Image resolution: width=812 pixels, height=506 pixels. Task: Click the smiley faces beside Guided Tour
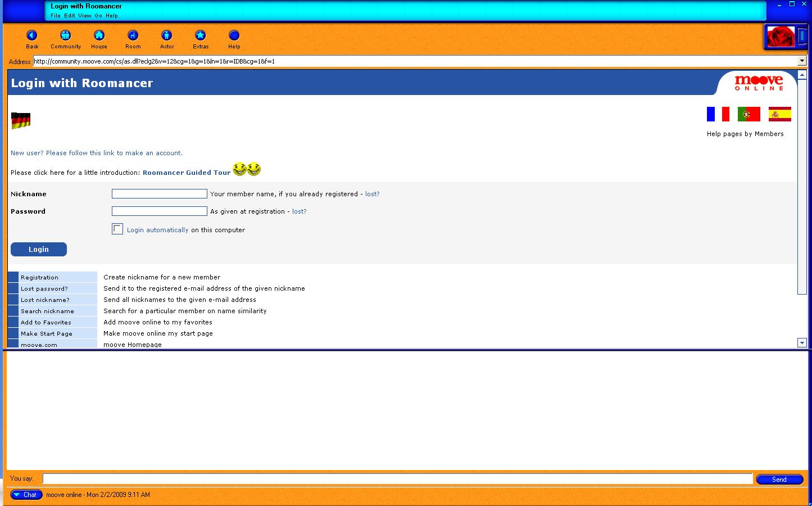[x=247, y=169]
